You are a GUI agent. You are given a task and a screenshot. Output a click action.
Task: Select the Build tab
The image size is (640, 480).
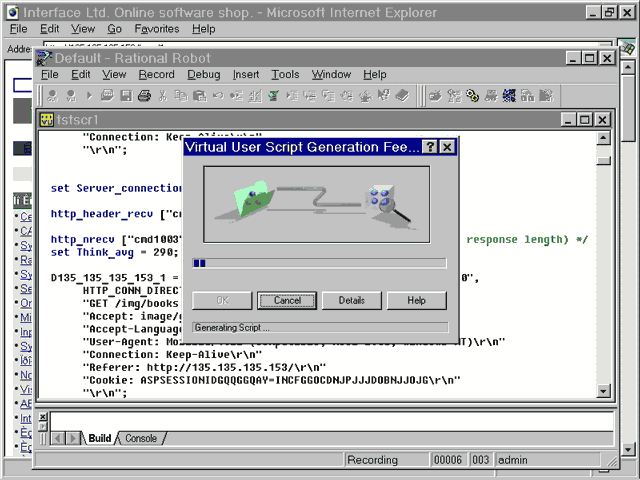coord(100,438)
